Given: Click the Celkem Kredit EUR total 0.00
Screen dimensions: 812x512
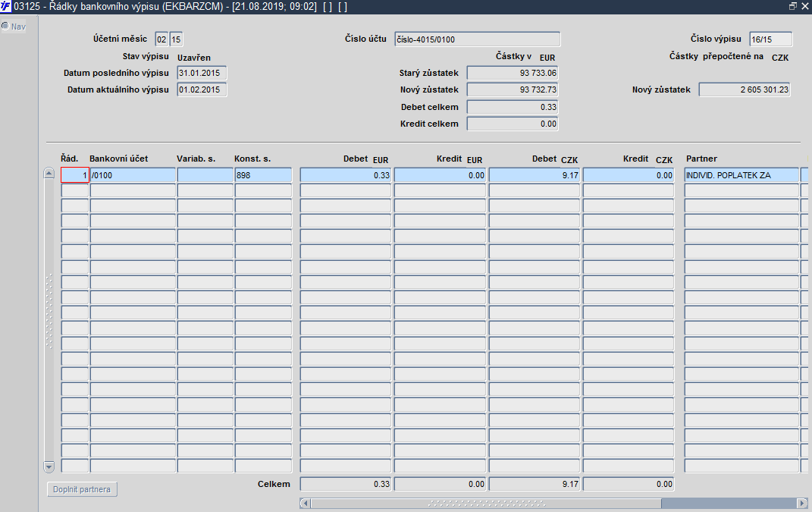Looking at the screenshot, I should (x=440, y=484).
